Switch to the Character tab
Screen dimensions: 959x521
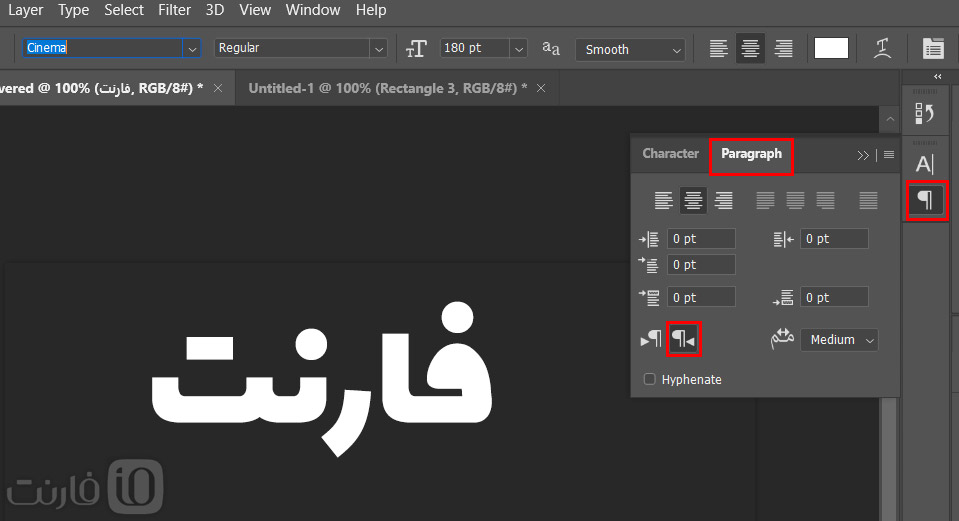click(670, 153)
